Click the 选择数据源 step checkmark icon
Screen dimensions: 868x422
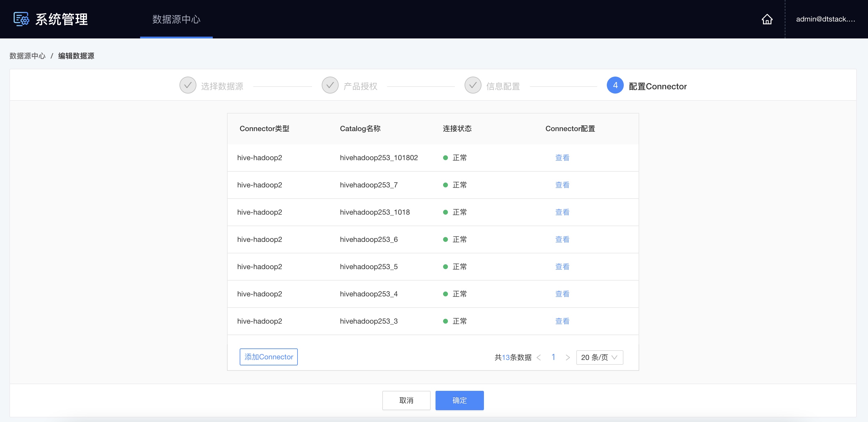(188, 85)
